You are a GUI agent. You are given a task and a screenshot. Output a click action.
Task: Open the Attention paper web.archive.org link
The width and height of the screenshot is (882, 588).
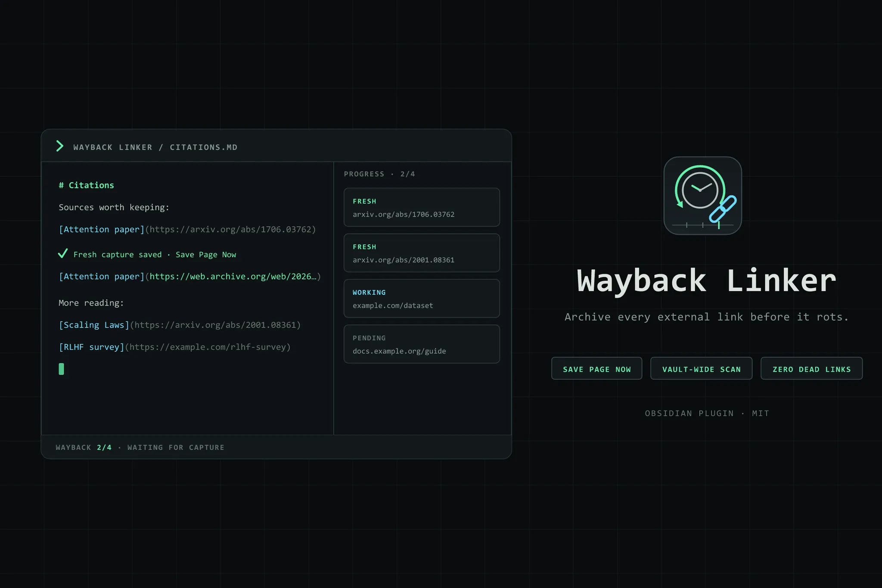click(x=190, y=276)
